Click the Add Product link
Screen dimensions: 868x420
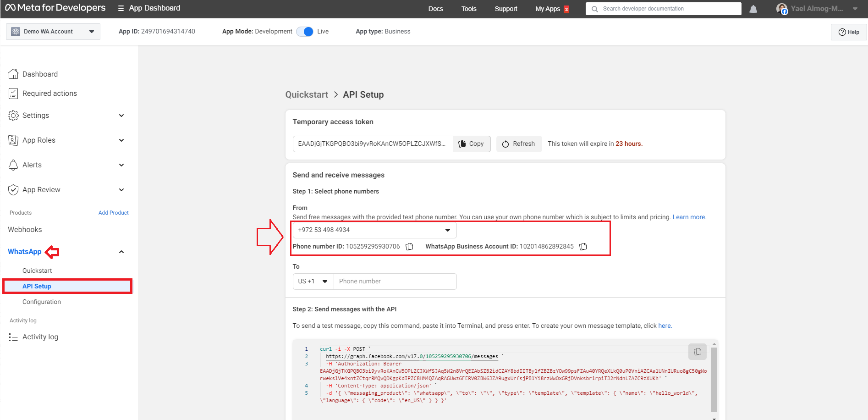click(x=114, y=213)
